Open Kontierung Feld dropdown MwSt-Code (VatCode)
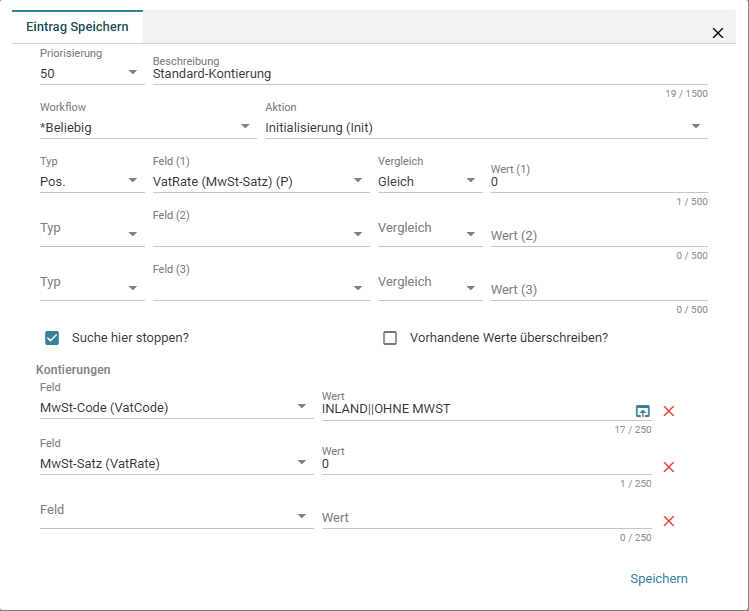Image resolution: width=749 pixels, height=611 pixels. (x=177, y=407)
